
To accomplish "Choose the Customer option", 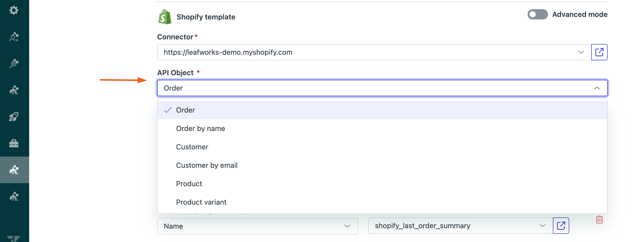I will click(382, 147).
